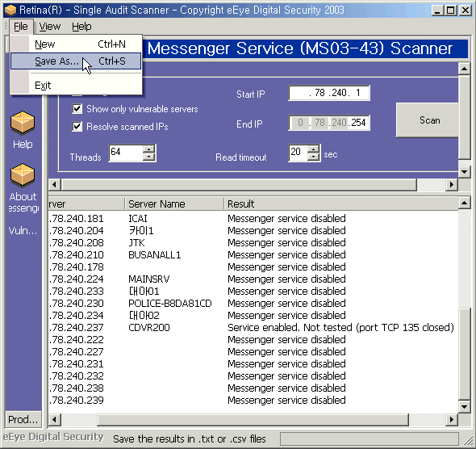
Task: Select the .78.240.204 address row
Action: point(253,231)
